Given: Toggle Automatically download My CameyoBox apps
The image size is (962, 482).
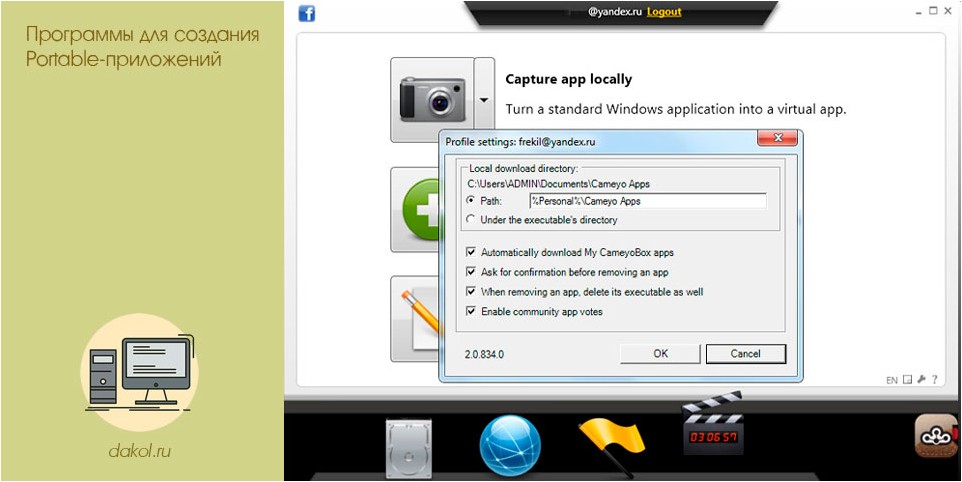Looking at the screenshot, I should point(471,252).
